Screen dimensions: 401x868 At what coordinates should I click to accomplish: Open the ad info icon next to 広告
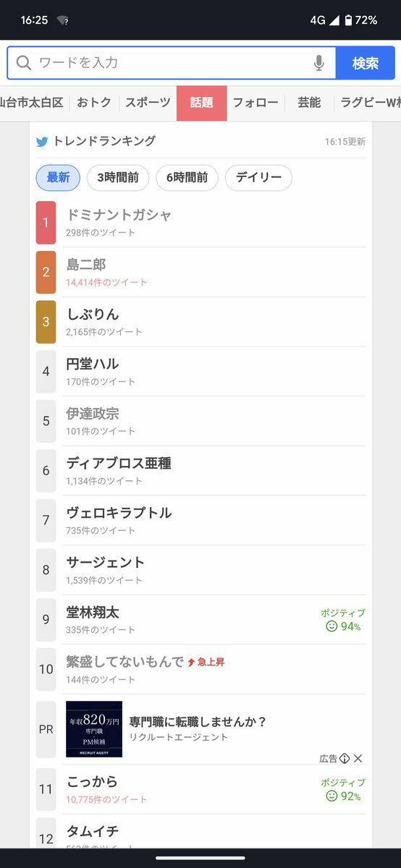pyautogui.click(x=345, y=759)
